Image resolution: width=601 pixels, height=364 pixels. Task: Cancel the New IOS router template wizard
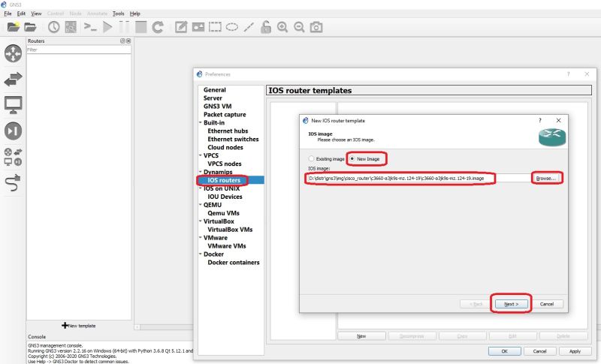(547, 304)
